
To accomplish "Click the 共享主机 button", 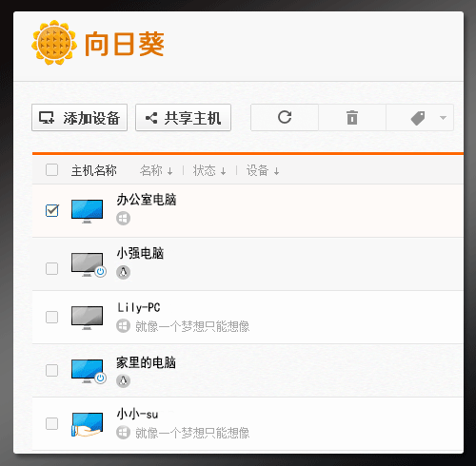I will pyautogui.click(x=183, y=118).
